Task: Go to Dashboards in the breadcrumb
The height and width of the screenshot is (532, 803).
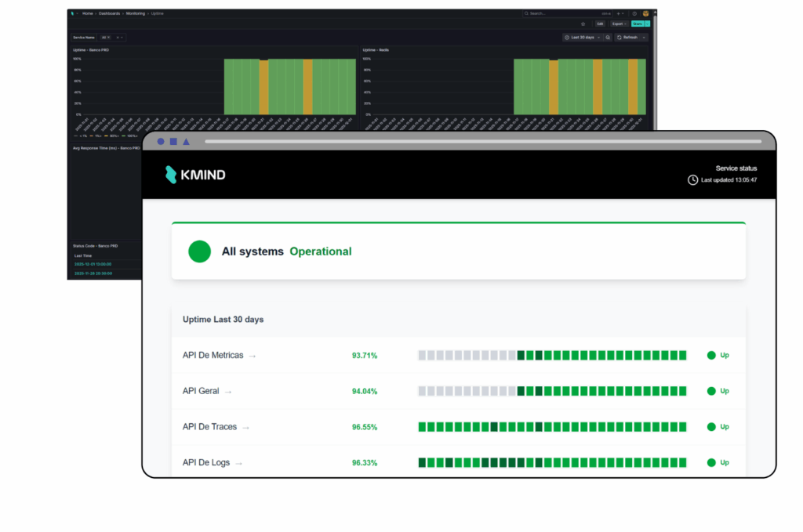Action: pos(109,13)
